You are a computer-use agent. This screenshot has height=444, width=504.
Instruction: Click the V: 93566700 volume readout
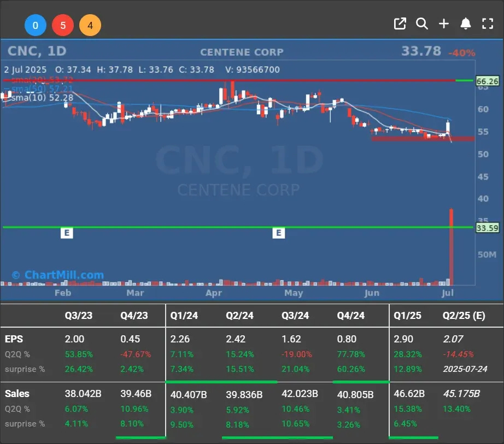tap(253, 70)
